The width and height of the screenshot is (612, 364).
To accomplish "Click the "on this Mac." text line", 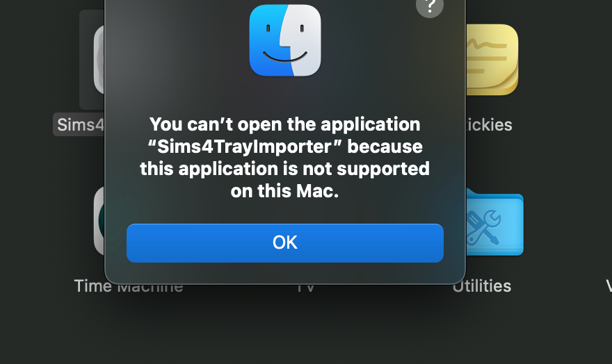I will 285,191.
